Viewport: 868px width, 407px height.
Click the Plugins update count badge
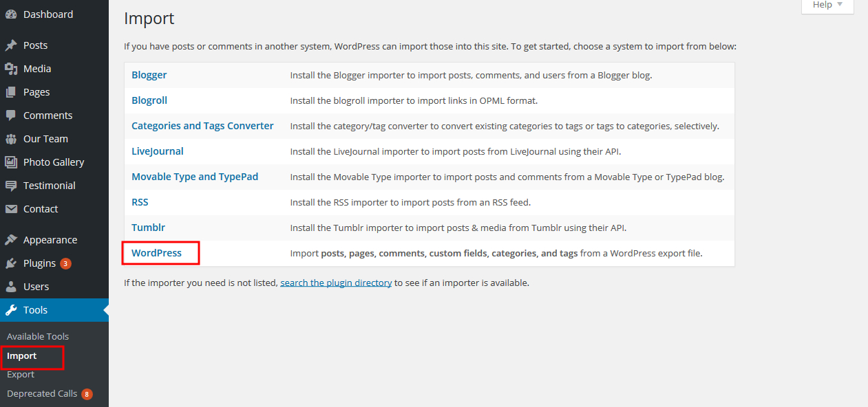click(x=65, y=263)
